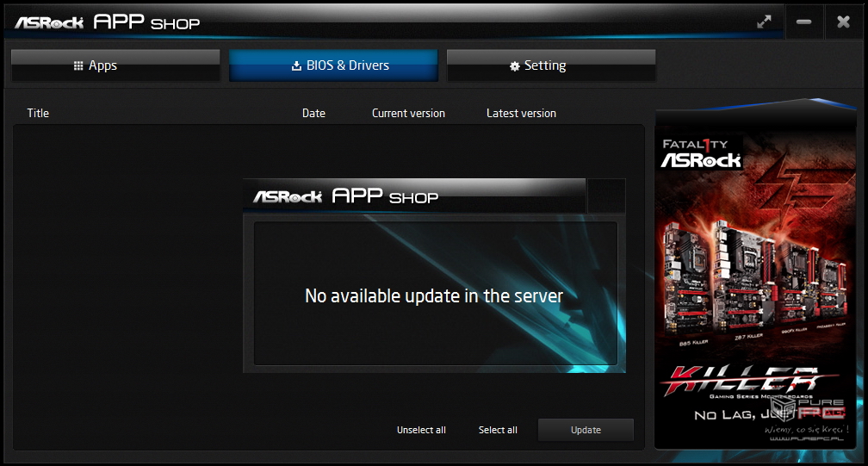Viewport: 868px width, 466px height.
Task: Open the Apps tab
Action: (115, 65)
